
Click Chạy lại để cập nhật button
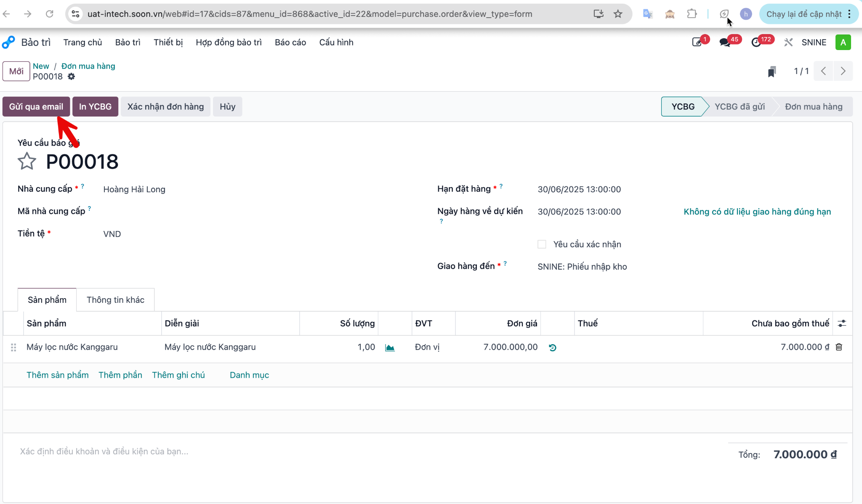[803, 14]
